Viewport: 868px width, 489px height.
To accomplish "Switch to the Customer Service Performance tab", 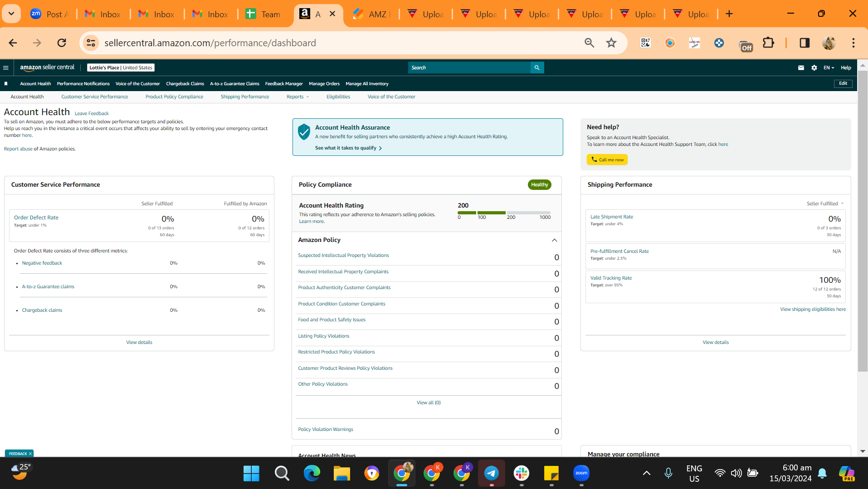I will click(95, 97).
